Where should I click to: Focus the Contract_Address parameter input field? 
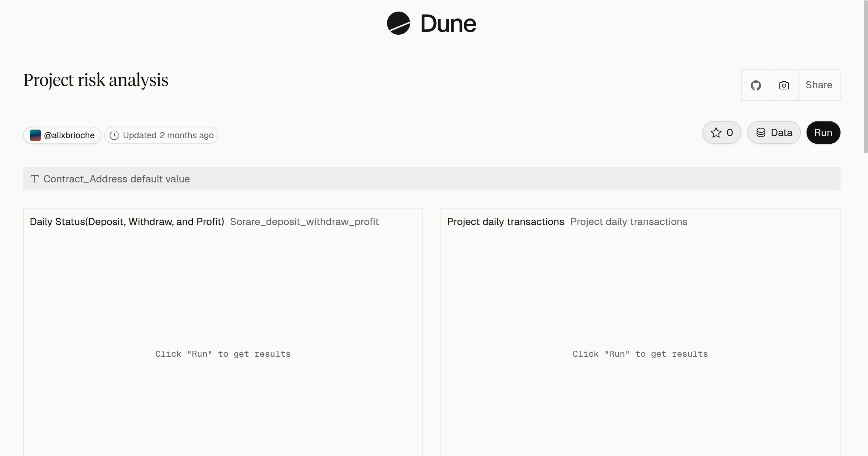coord(431,179)
